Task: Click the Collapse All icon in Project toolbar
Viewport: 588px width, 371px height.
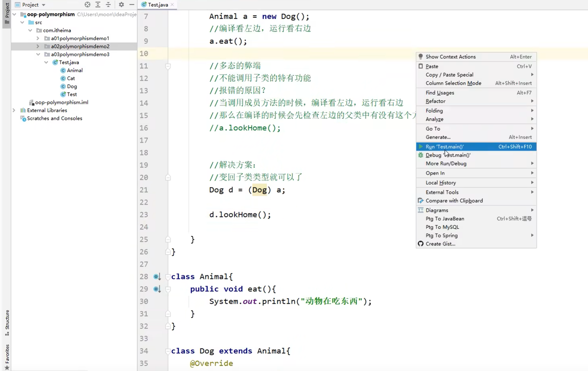Action: (108, 5)
